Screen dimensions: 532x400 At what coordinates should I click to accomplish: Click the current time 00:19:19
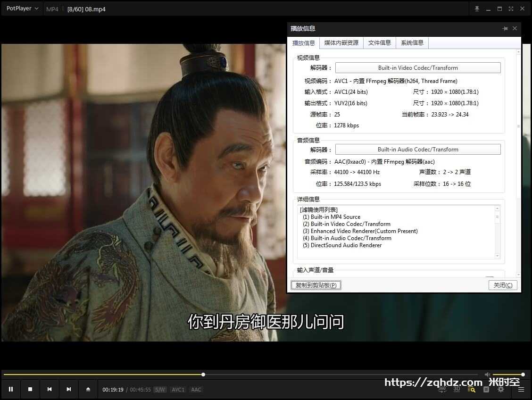click(x=113, y=390)
